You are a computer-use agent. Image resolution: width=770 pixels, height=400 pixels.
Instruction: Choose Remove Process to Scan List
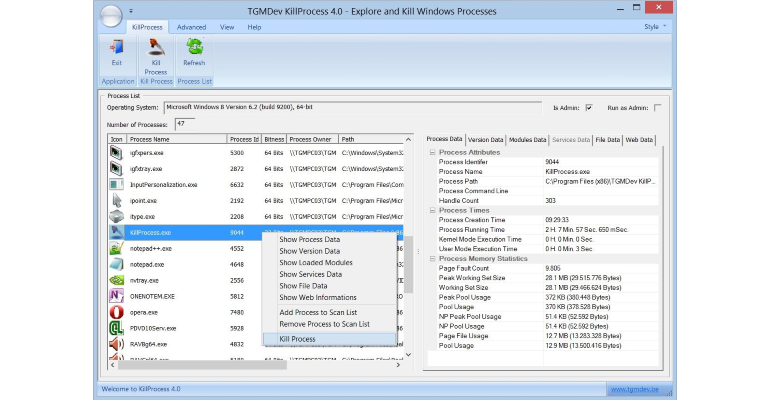click(324, 324)
